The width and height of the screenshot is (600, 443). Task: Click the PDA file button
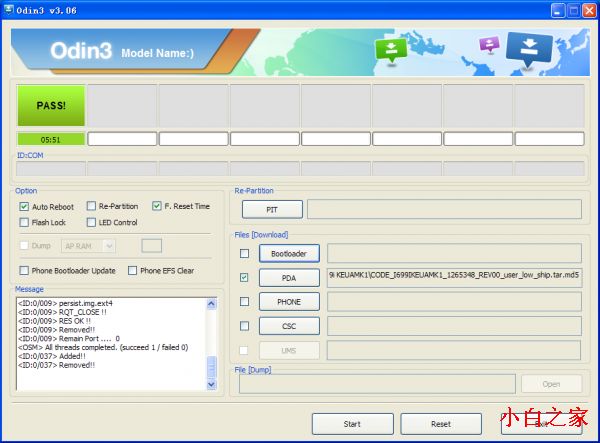(x=289, y=278)
